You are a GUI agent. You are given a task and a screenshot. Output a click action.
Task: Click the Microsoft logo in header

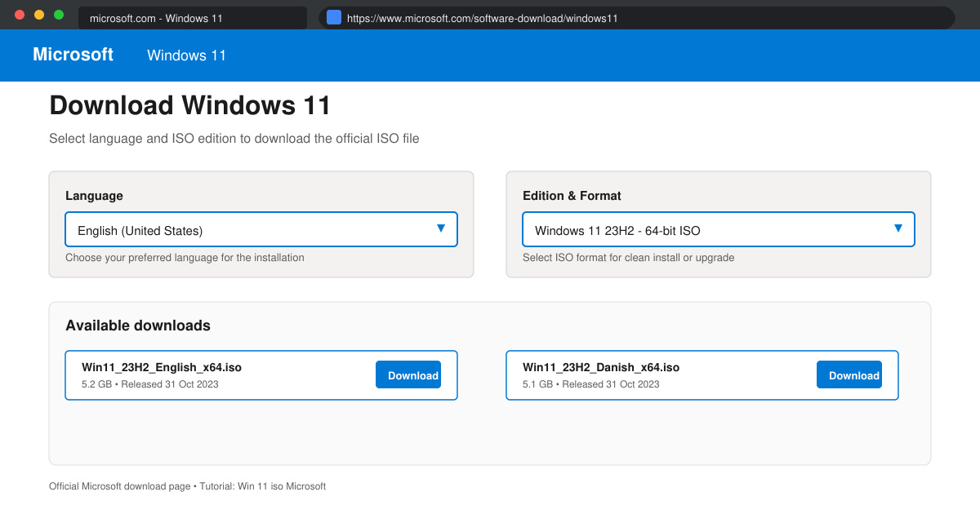[73, 55]
